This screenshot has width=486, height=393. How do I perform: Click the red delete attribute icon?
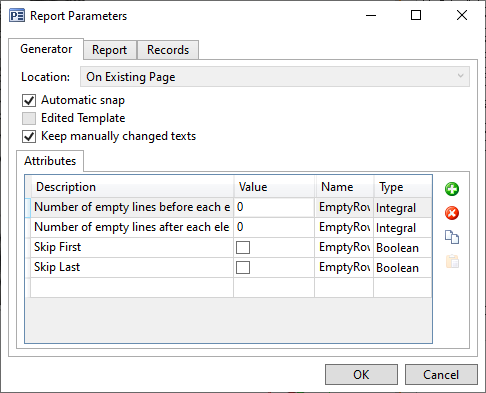pos(452,213)
